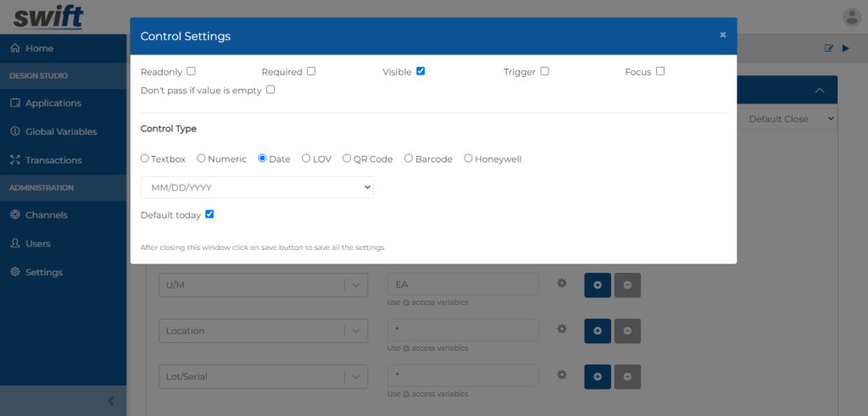This screenshot has width=868, height=416.
Task: Collapse the sidebar with the left chevron
Action: (x=111, y=401)
